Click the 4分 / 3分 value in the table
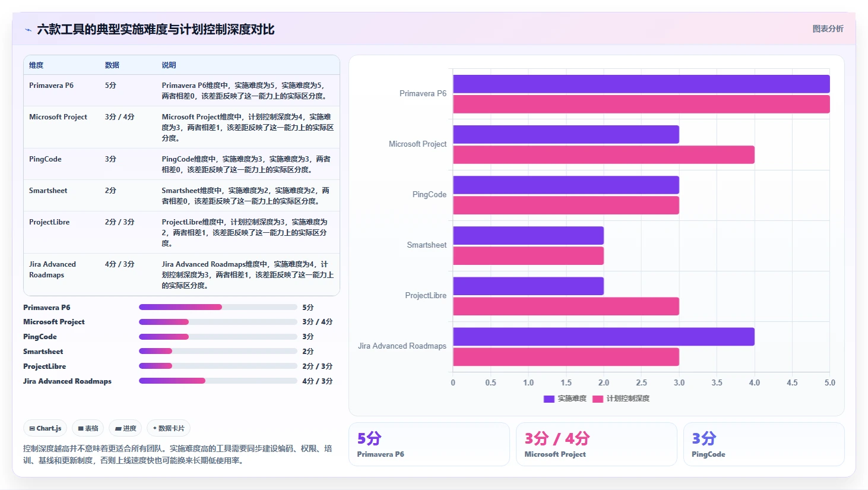This screenshot has height=490, width=868. [120, 264]
